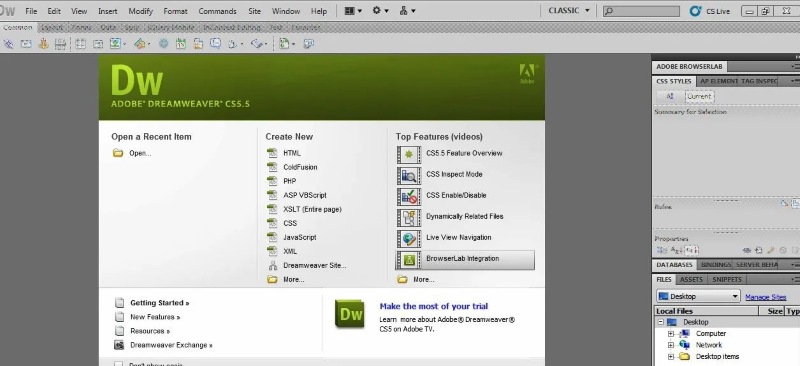Create a new HTML document
Screen dimensions: 800x366
pos(292,153)
